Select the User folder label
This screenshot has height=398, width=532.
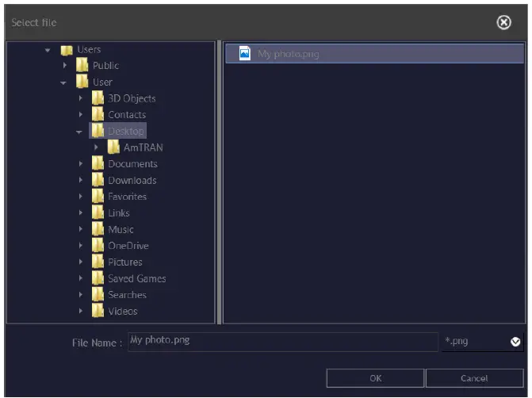pyautogui.click(x=102, y=82)
